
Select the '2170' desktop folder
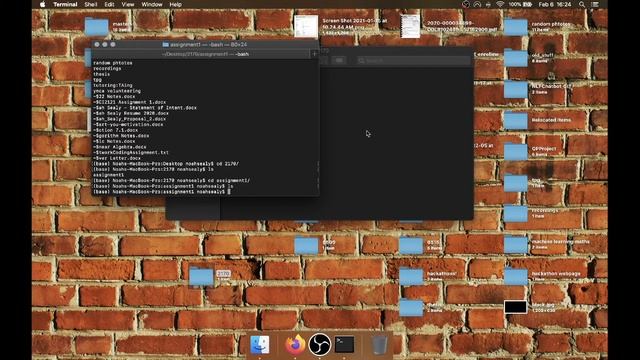201,276
